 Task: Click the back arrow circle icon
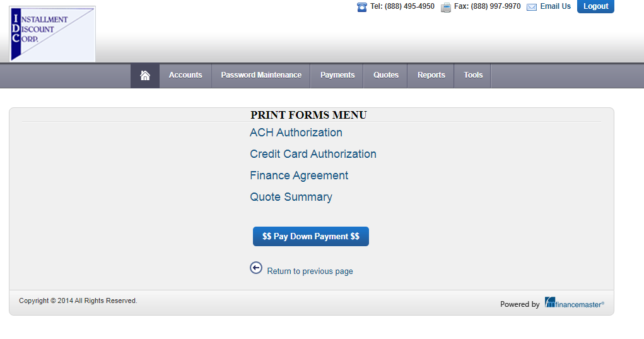[x=256, y=268]
